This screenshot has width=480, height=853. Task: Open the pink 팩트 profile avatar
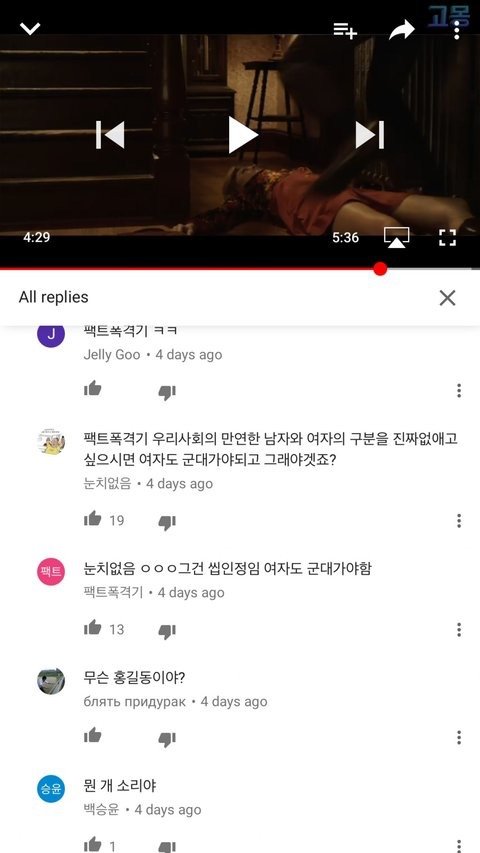(x=51, y=572)
